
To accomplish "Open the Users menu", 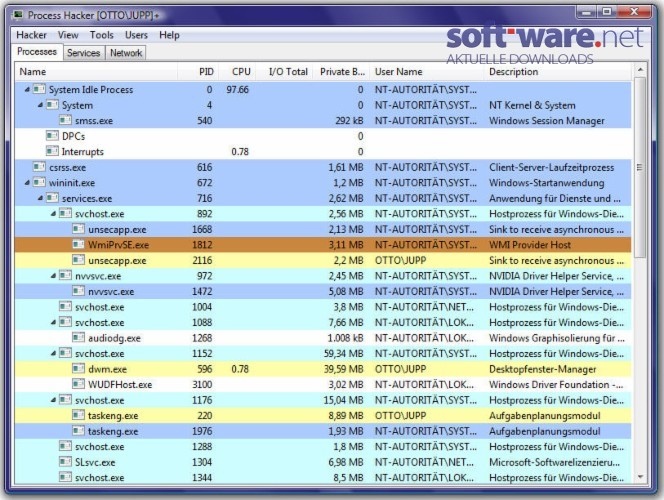I will tap(136, 35).
